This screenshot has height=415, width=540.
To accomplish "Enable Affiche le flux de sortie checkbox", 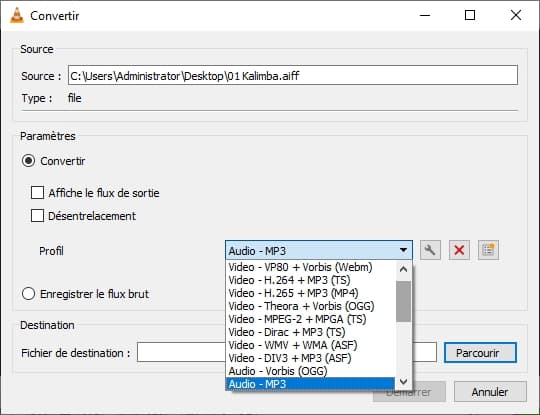I will pyautogui.click(x=37, y=193).
